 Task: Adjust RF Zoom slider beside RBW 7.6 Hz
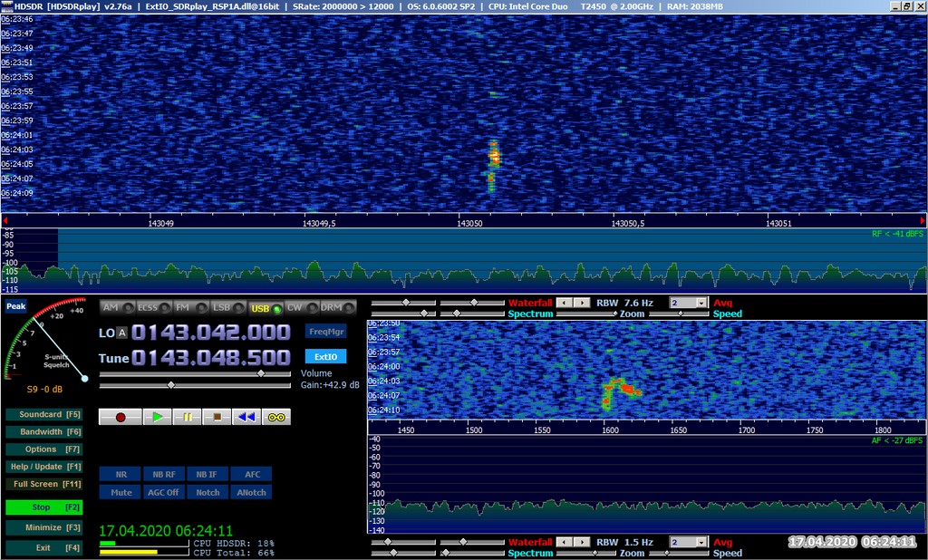pos(587,314)
